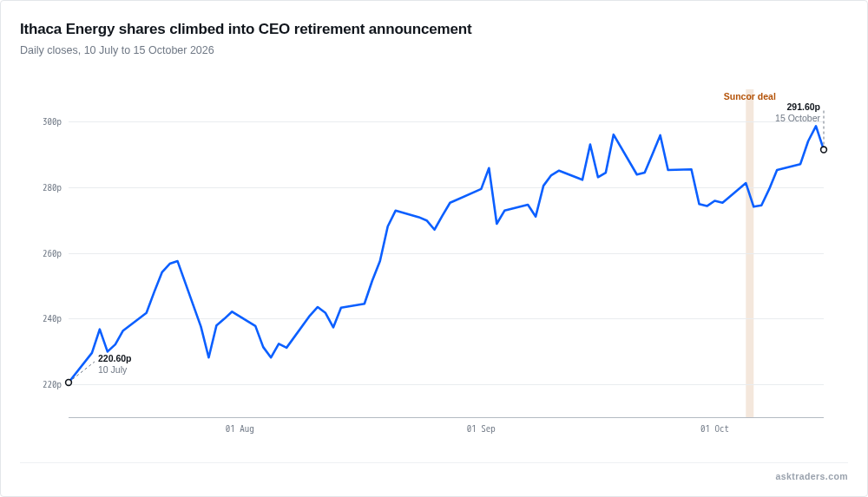The image size is (868, 497).
Task: Select the 291.60p closing price label
Action: pos(803,107)
